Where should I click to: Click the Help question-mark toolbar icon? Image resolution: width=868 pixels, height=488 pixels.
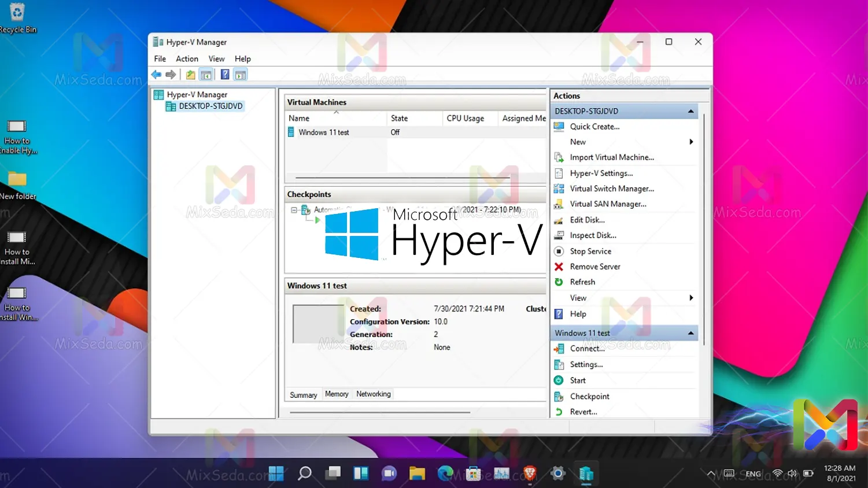pyautogui.click(x=225, y=75)
